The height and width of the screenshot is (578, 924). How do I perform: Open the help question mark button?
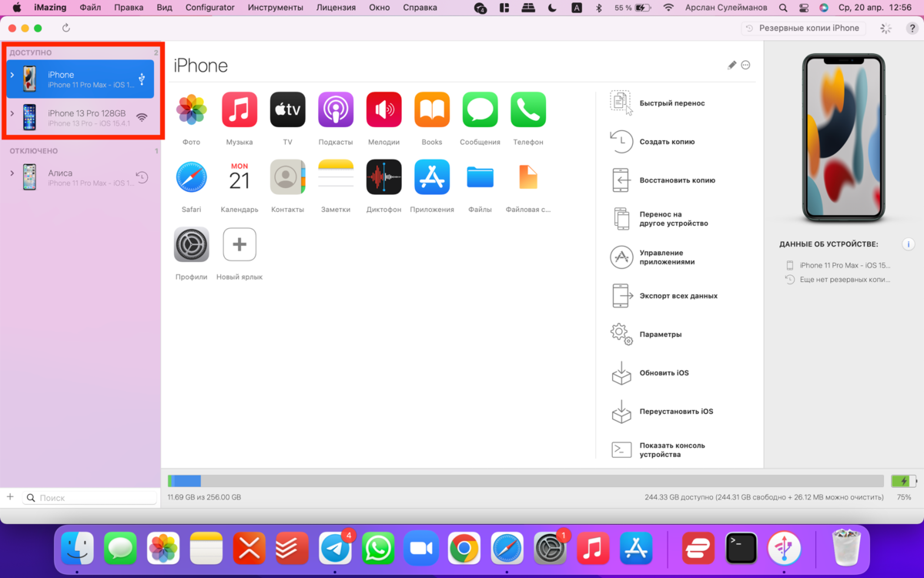click(x=911, y=28)
